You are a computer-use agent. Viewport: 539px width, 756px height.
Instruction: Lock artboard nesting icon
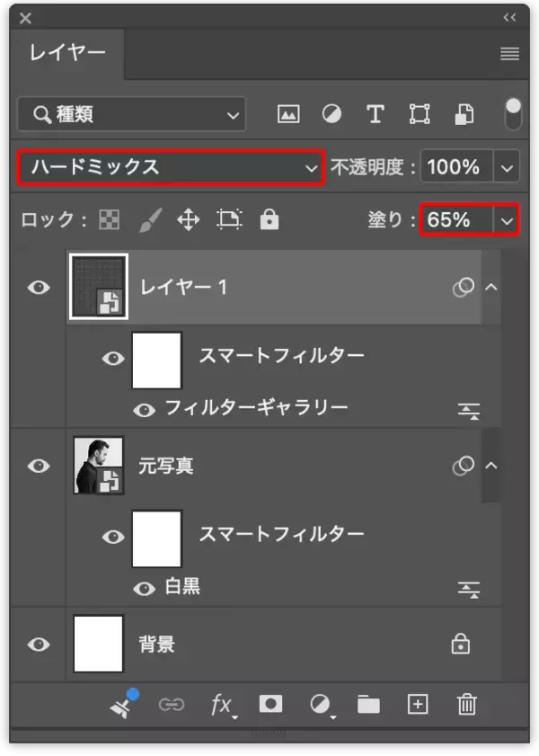point(229,219)
